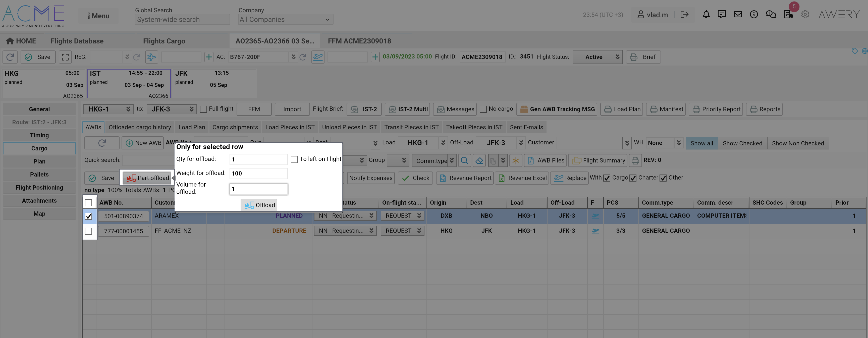Viewport: 868px width, 338px height.
Task: Switch to Cargo shipments tab
Action: pyautogui.click(x=235, y=127)
